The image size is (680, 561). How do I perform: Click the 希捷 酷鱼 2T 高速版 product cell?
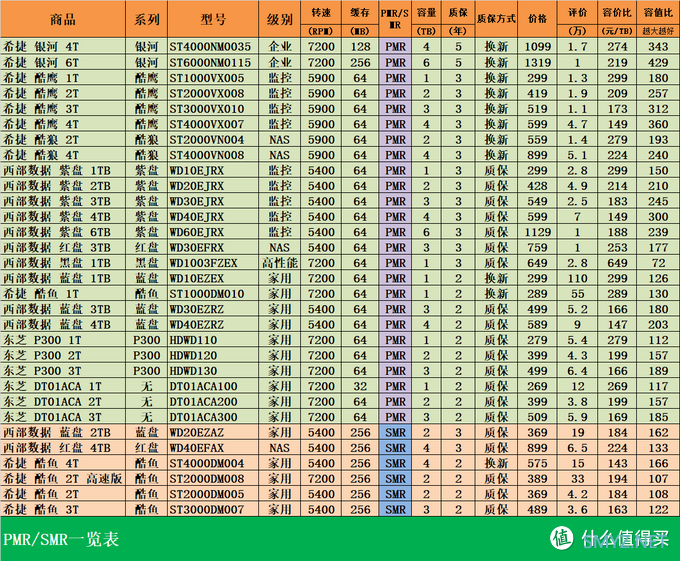click(x=63, y=479)
